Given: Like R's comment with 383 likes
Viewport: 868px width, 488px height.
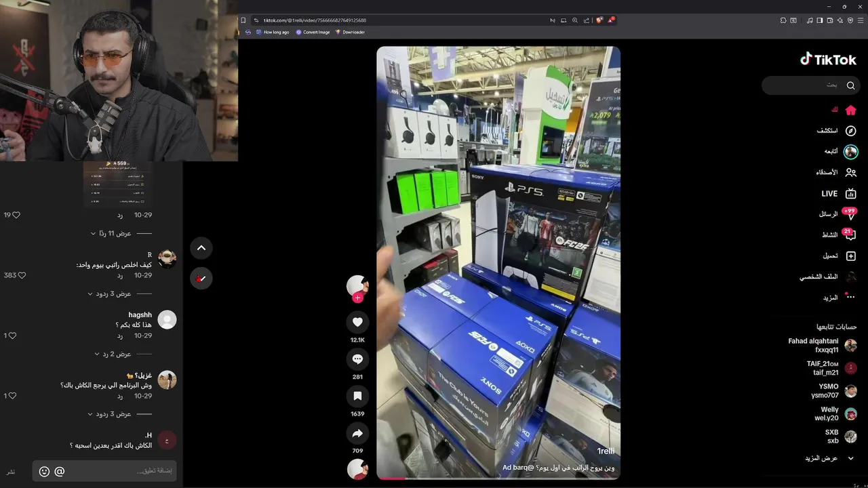Looking at the screenshot, I should [22, 275].
